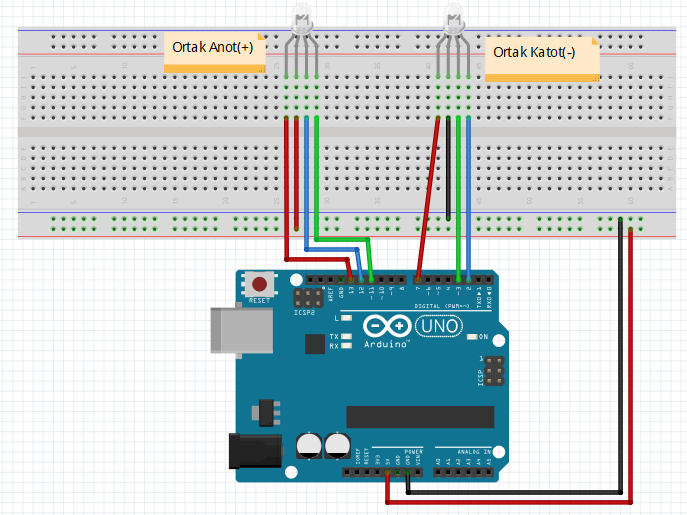This screenshot has width=687, height=515.
Task: Select the Ortak Anot(+) sticky note
Action: coord(214,52)
